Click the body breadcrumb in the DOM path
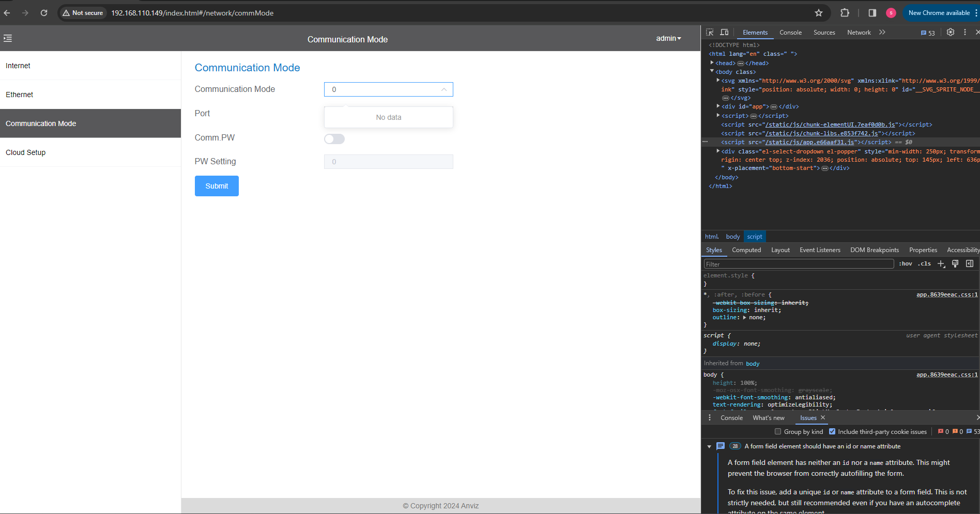The width and height of the screenshot is (980, 514). tap(733, 237)
